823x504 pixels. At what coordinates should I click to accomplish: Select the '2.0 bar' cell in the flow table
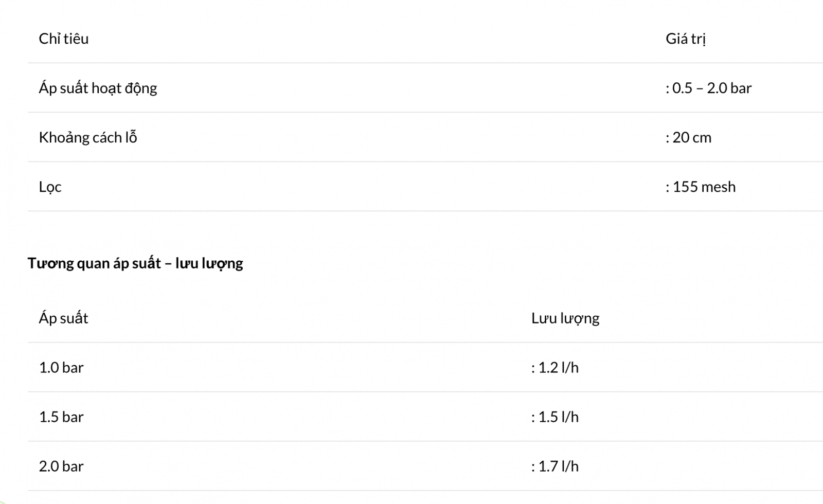(61, 466)
